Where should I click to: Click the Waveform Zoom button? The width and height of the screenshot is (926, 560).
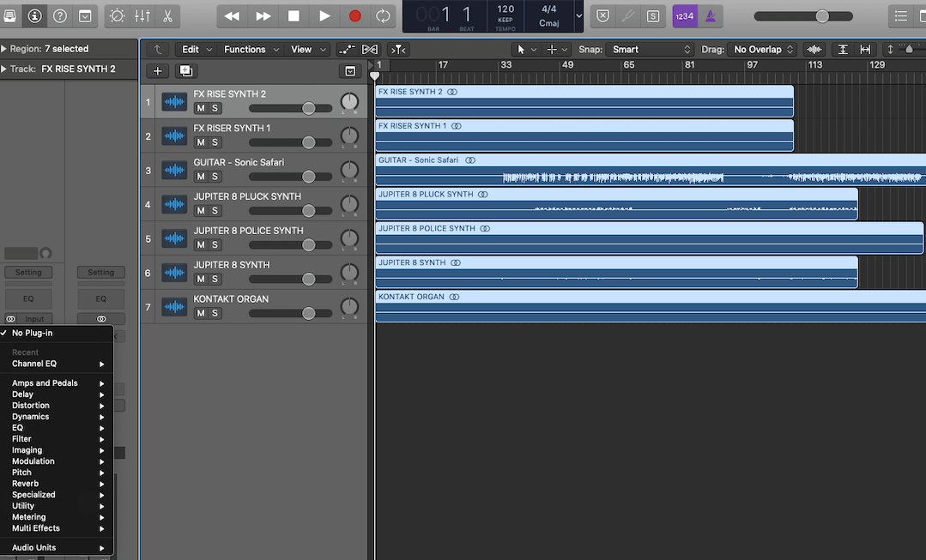click(814, 50)
